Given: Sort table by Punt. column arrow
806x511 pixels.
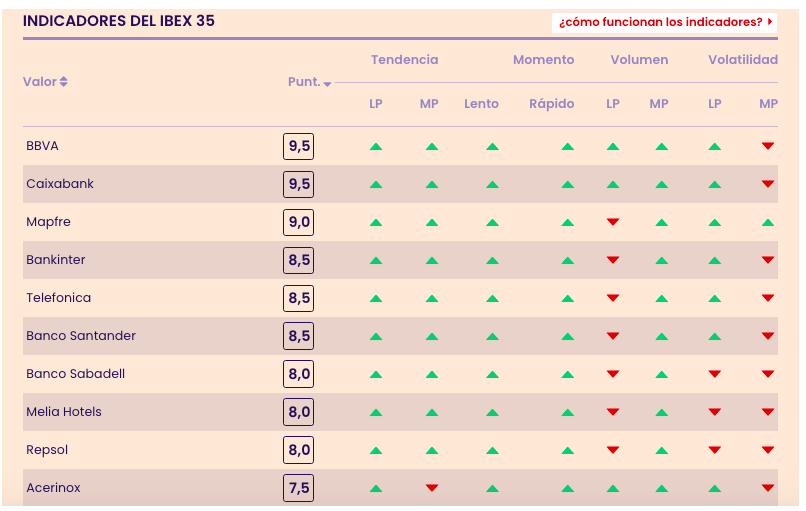Looking at the screenshot, I should coord(327,84).
